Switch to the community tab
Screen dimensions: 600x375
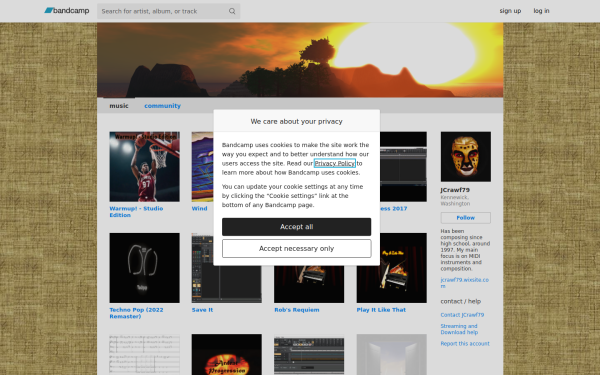click(162, 106)
